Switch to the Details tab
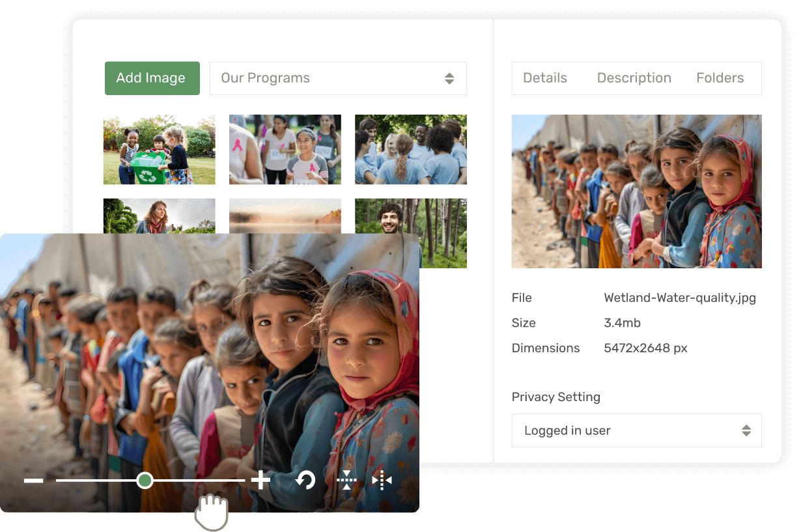 point(545,78)
